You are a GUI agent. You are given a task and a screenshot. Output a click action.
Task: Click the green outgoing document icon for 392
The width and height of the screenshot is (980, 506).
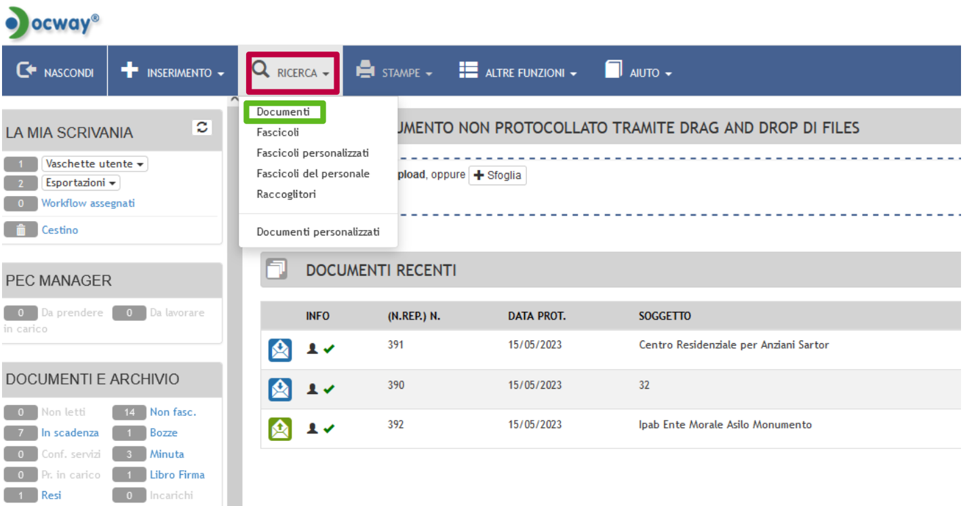pos(279,429)
